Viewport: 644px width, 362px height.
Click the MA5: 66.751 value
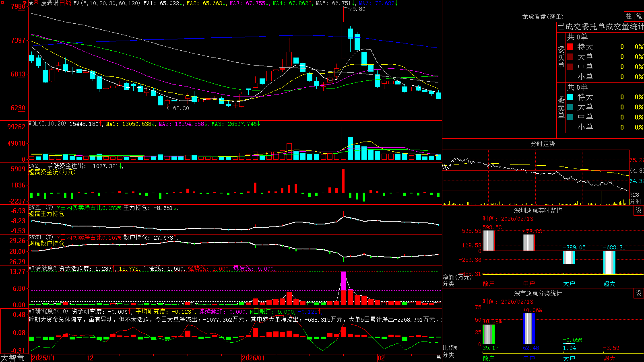tap(334, 3)
